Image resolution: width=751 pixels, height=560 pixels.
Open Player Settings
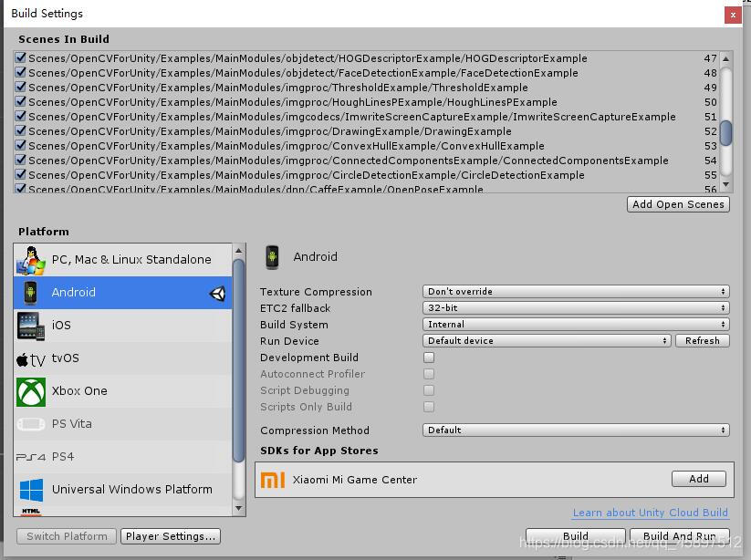coord(171,536)
